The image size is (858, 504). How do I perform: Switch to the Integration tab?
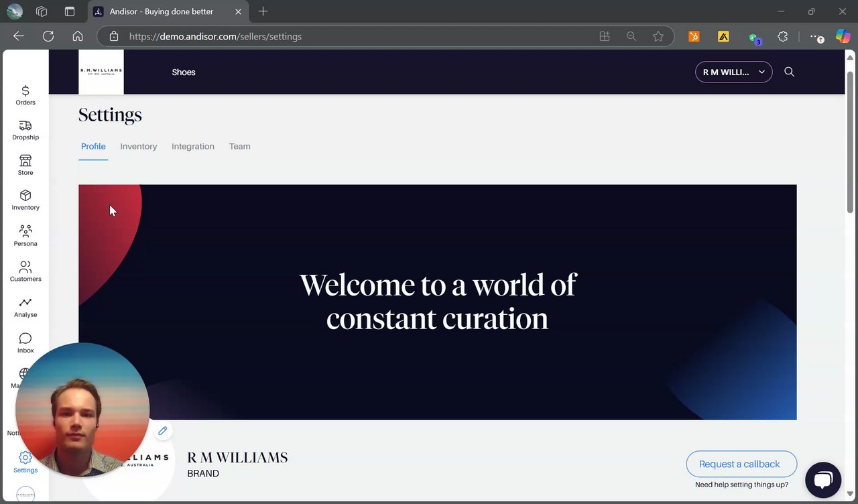[x=193, y=146]
